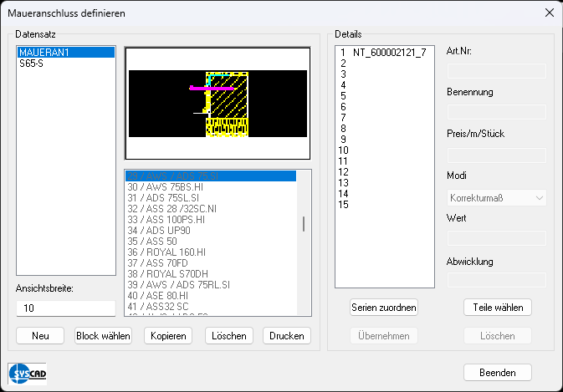Select series 34 / ADS UP90

211,230
